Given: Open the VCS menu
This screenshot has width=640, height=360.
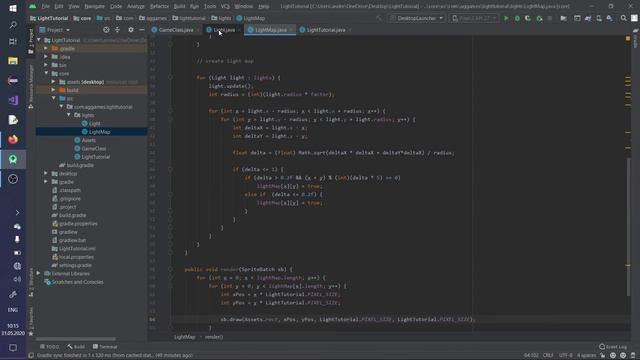Looking at the screenshot, I should [225, 6].
